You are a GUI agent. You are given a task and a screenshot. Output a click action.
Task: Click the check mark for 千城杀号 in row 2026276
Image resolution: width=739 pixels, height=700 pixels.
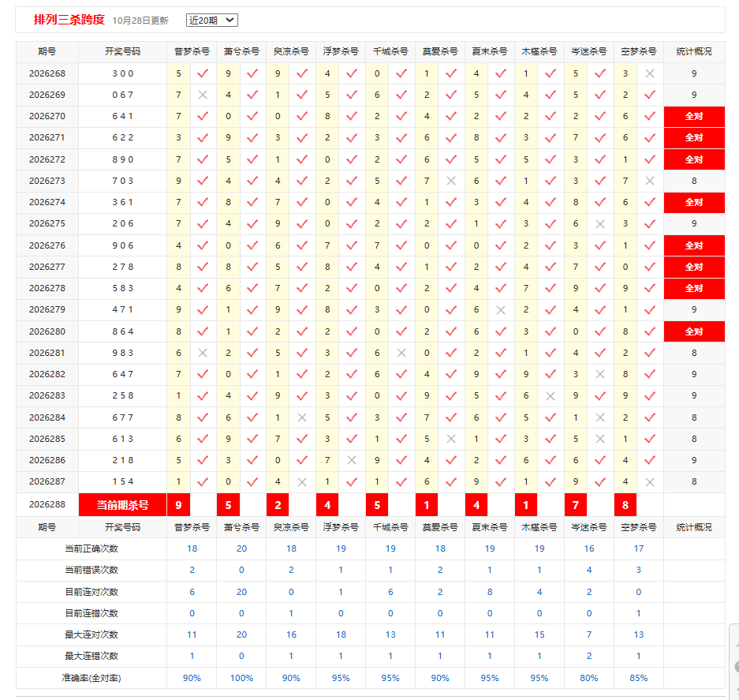[x=401, y=245]
